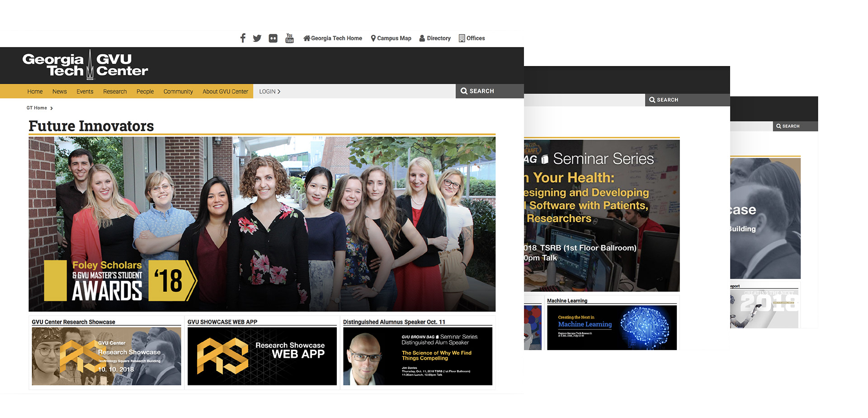Go to Georgia Tech Home link

[333, 38]
